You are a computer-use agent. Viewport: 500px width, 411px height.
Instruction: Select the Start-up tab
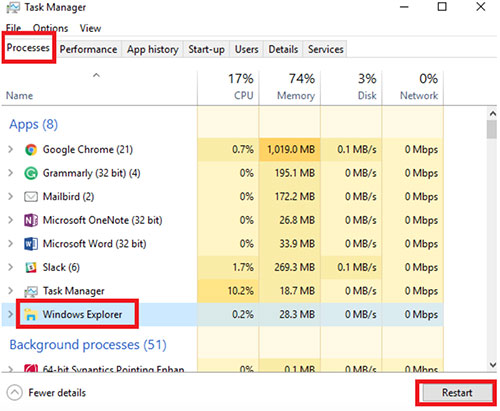tap(206, 49)
